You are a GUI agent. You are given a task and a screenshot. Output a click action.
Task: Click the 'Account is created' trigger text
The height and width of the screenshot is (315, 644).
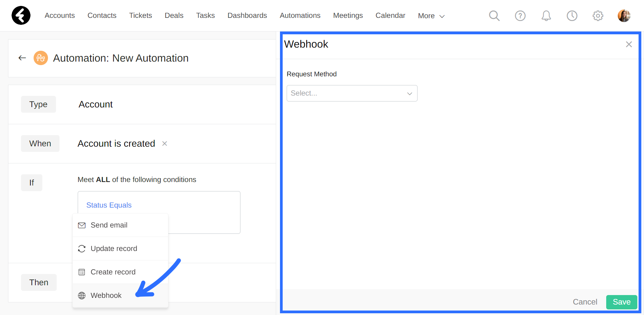pyautogui.click(x=116, y=143)
